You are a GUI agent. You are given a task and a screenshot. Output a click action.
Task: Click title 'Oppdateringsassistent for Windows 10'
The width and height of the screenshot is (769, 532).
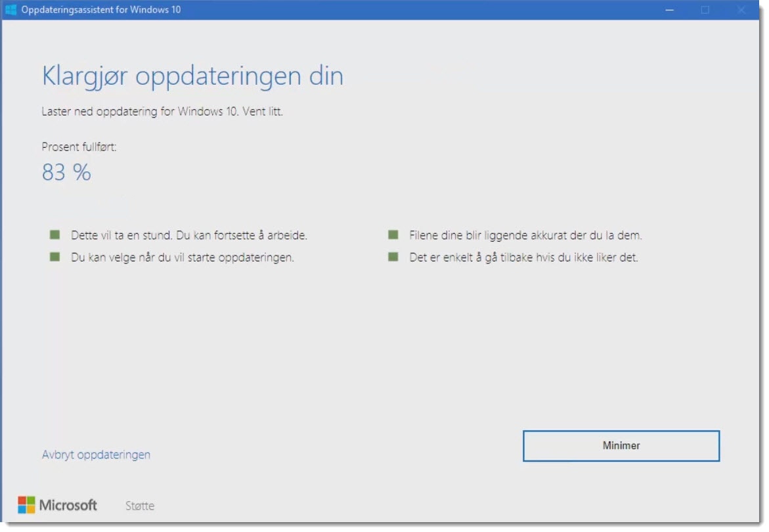[x=101, y=10]
